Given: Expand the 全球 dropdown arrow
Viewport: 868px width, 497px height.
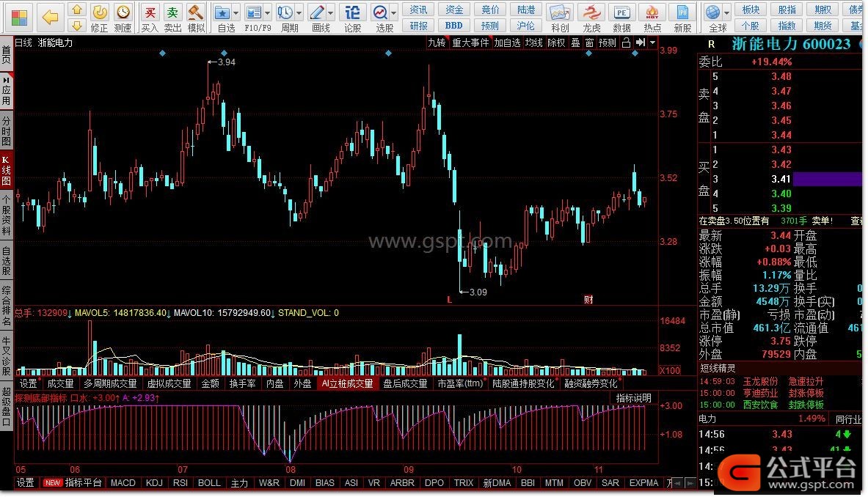Looking at the screenshot, I should tap(727, 12).
